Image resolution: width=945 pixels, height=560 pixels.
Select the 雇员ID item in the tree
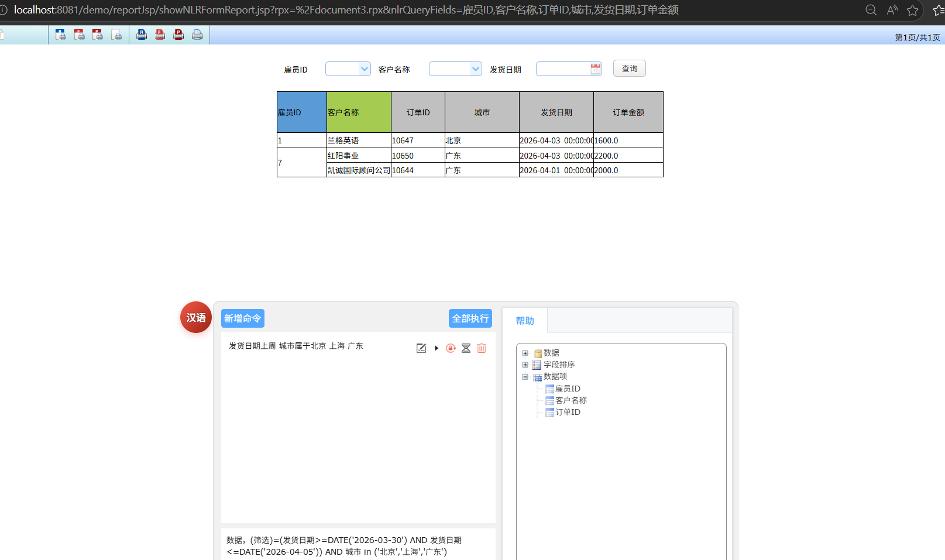(x=568, y=389)
